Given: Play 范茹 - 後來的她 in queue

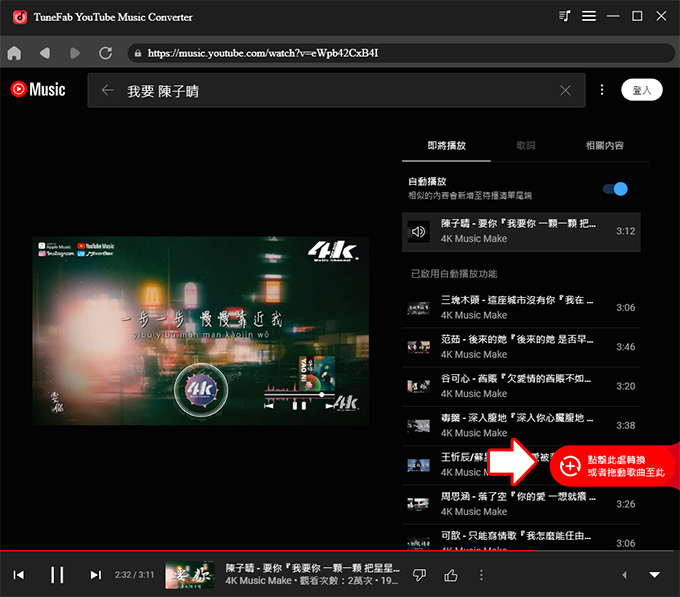Looking at the screenshot, I should click(521, 347).
